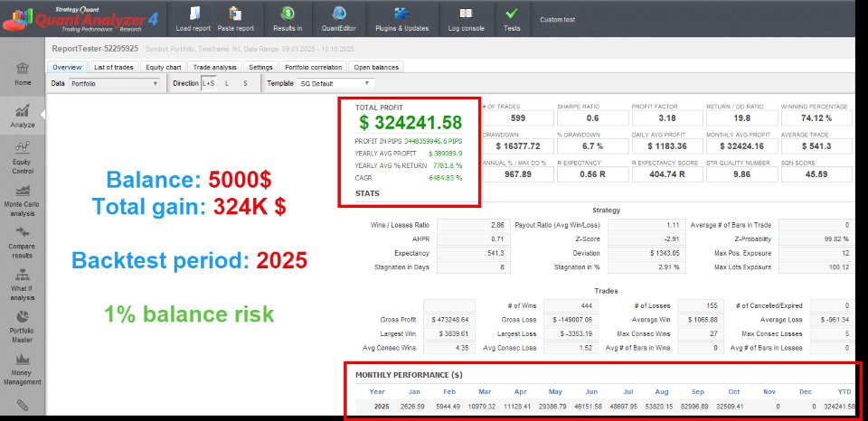Click the YTD column header
Image resolution: width=868 pixels, height=421 pixels.
point(844,392)
